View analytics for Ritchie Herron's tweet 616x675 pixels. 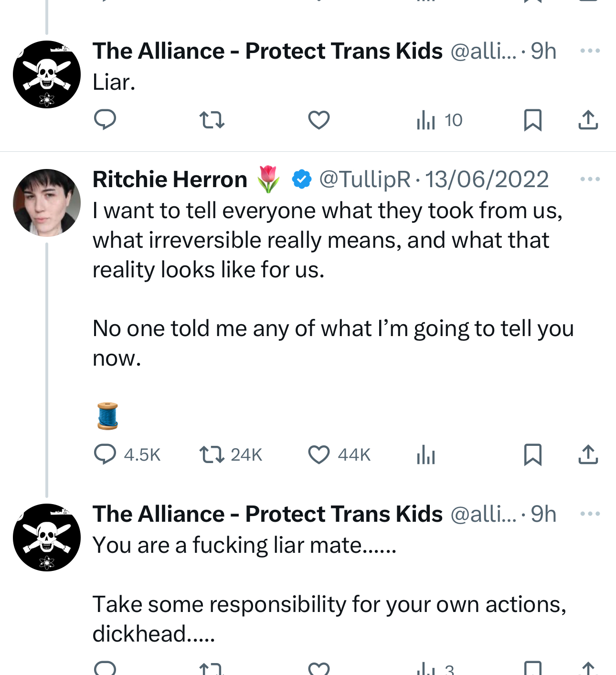pyautogui.click(x=425, y=454)
